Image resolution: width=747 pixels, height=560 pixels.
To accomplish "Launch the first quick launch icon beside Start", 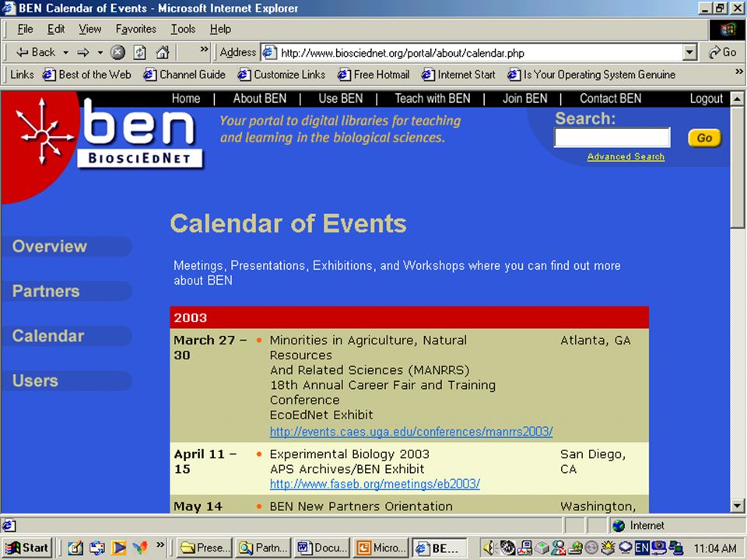I will click(75, 548).
